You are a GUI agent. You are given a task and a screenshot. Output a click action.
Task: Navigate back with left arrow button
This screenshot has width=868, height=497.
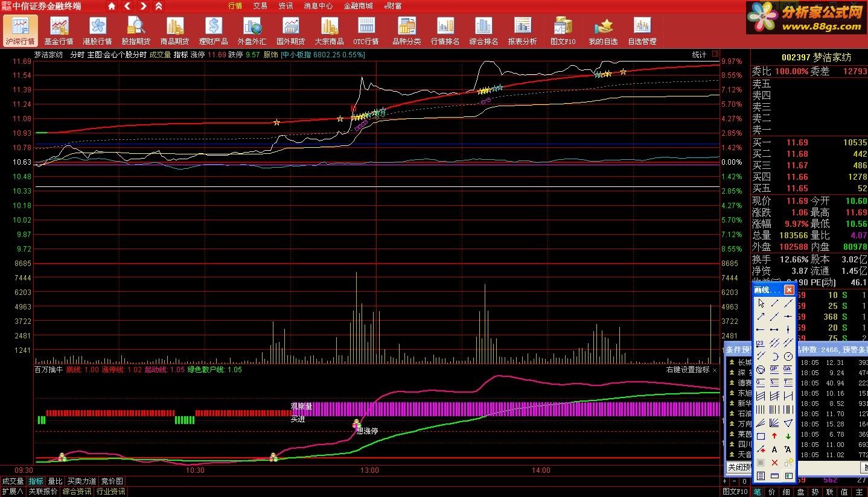(x=127, y=6)
